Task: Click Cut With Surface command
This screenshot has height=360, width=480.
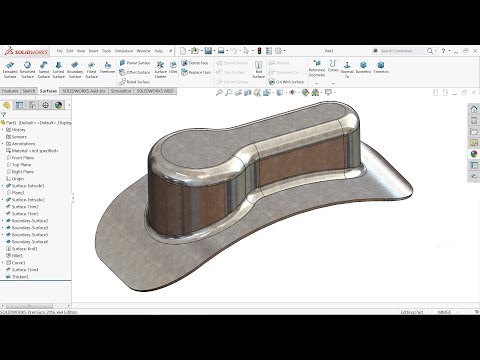Action: (286, 82)
